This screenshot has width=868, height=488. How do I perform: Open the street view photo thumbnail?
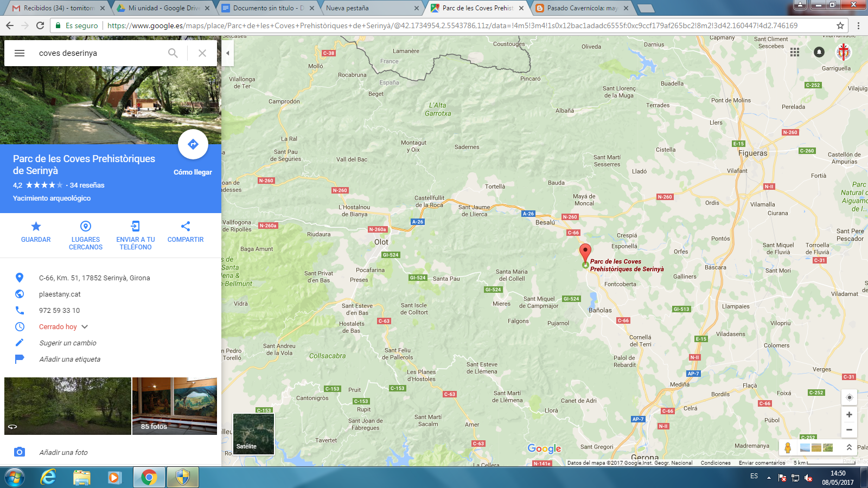(x=68, y=406)
